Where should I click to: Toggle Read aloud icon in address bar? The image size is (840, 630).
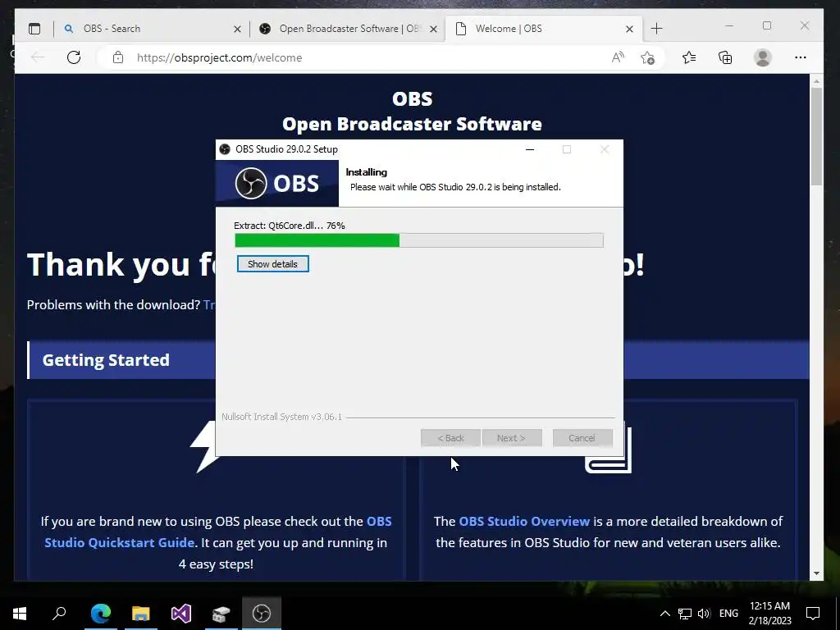618,57
